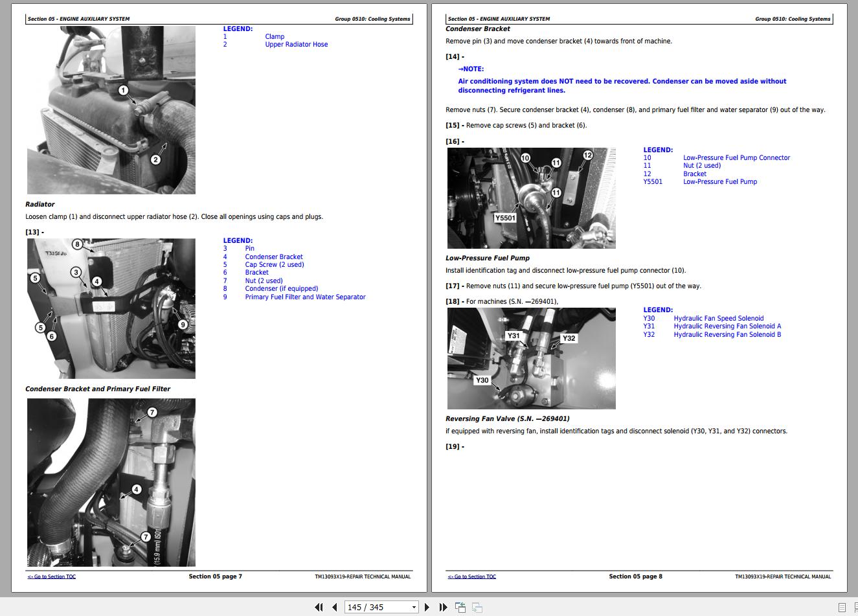Click the 'Low-Pressure Fuel Pump' caption heading

coord(488,258)
